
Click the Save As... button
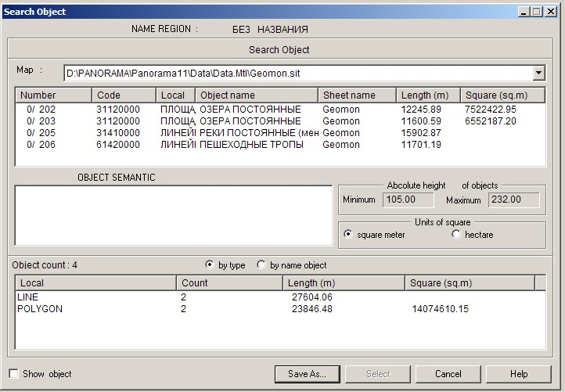point(307,374)
